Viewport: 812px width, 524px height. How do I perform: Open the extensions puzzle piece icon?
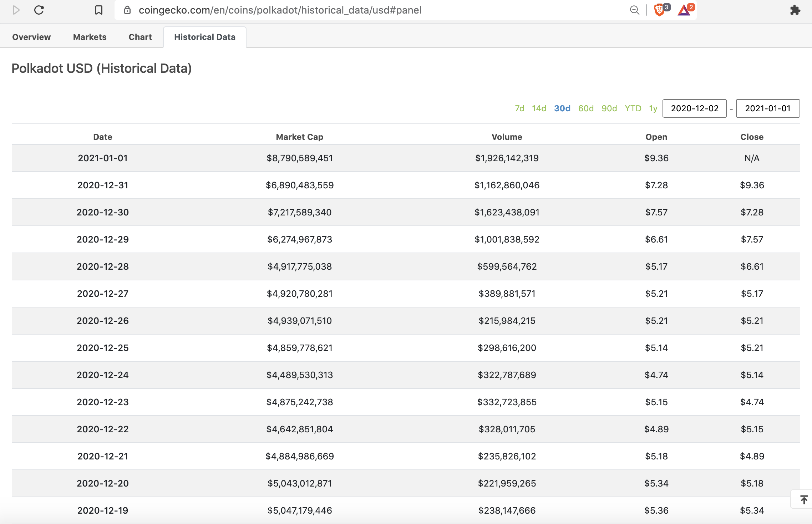pos(795,10)
